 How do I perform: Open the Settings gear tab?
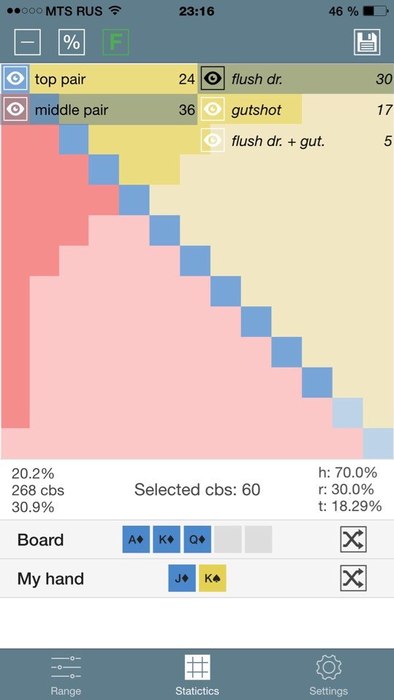pos(328,674)
